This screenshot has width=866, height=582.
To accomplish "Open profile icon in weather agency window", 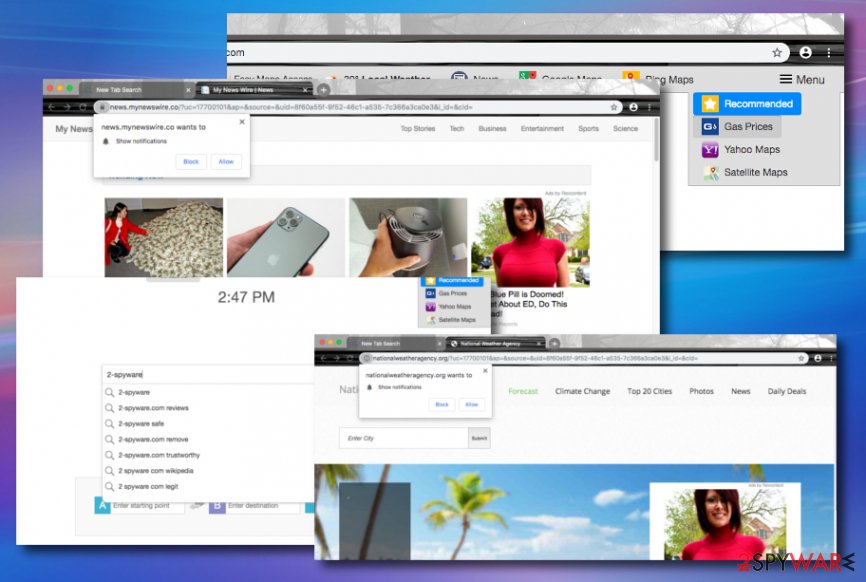I will pyautogui.click(x=818, y=358).
